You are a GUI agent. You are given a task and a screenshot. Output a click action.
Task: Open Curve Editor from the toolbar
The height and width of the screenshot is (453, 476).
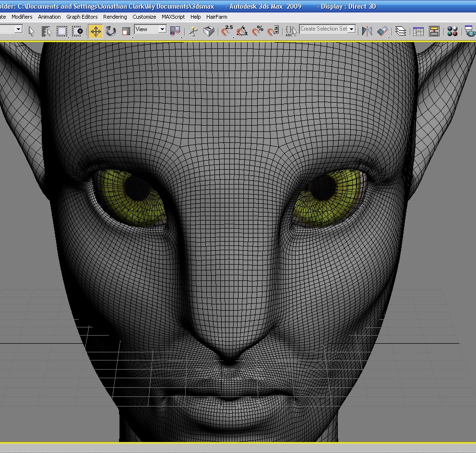[418, 31]
